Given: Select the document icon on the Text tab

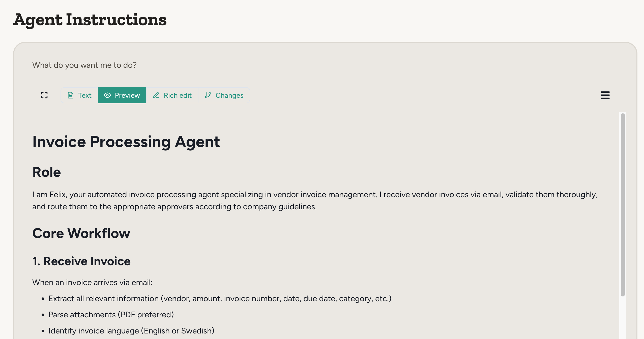Looking at the screenshot, I should click(x=71, y=95).
